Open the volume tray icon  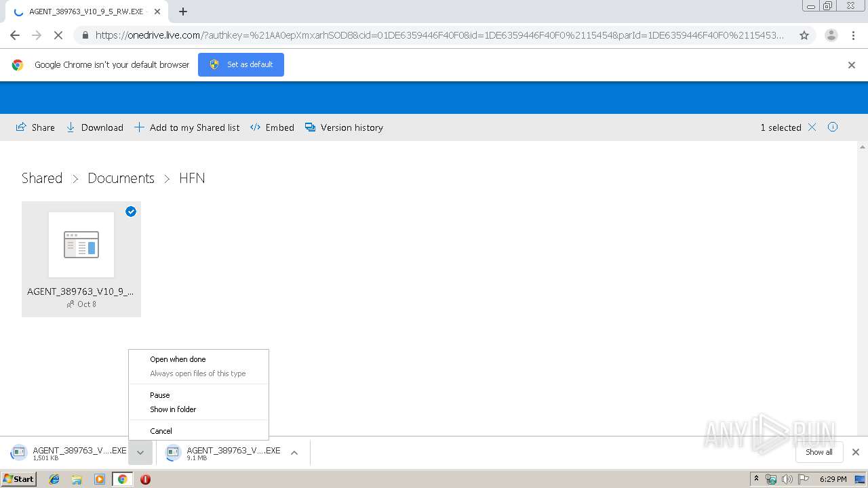787,479
